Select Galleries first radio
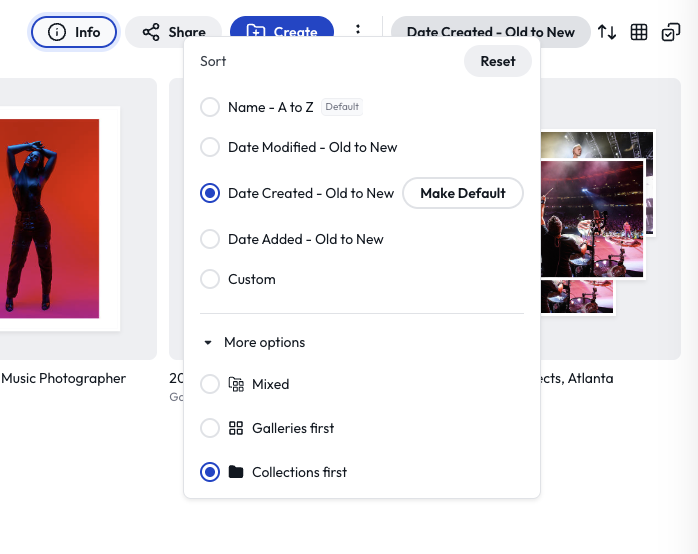The image size is (698, 554). [210, 428]
